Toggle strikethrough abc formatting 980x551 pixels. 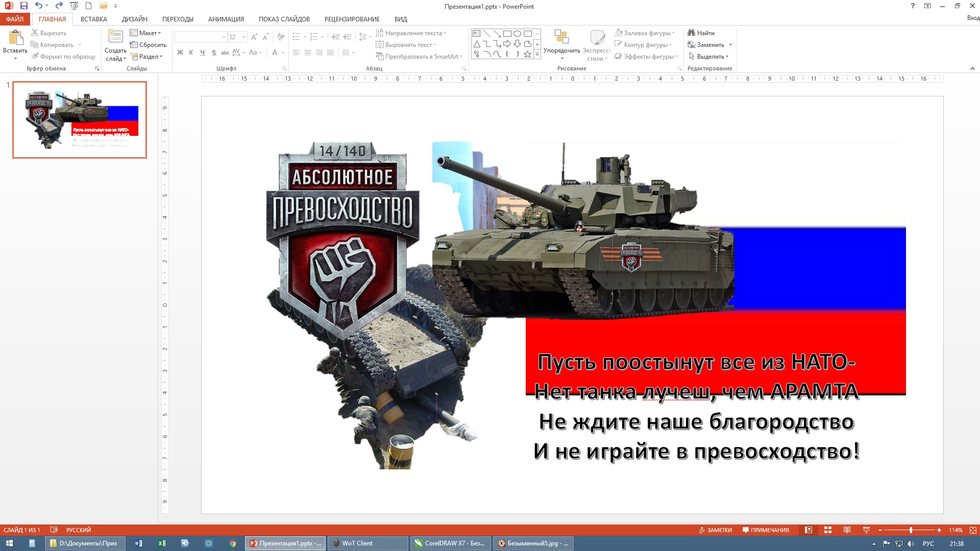pyautogui.click(x=225, y=53)
